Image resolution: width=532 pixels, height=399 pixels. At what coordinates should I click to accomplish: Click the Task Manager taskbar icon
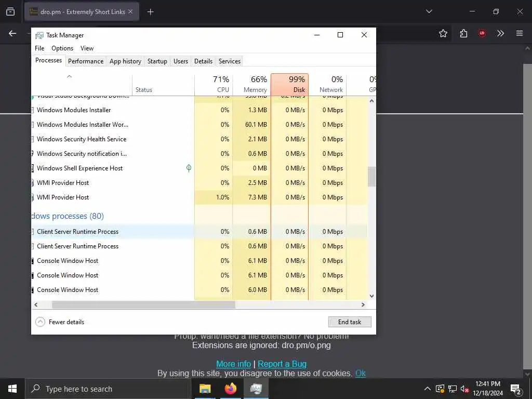(256, 389)
